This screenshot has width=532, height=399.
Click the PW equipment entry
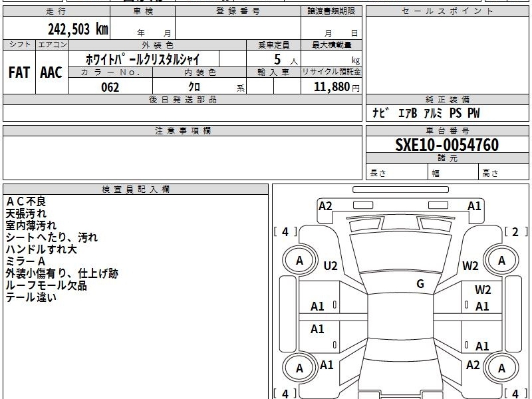pyautogui.click(x=474, y=113)
